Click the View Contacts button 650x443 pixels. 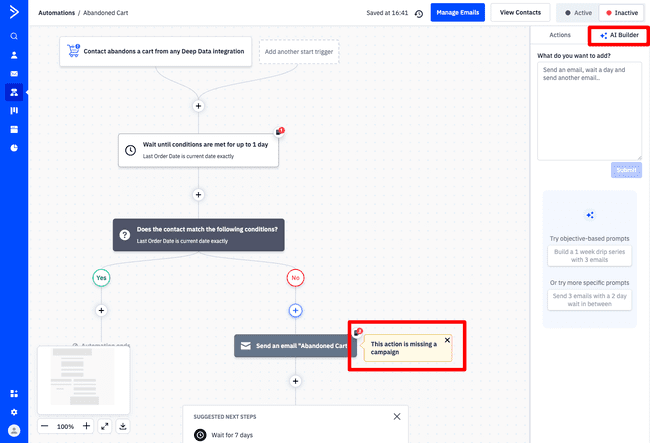520,13
